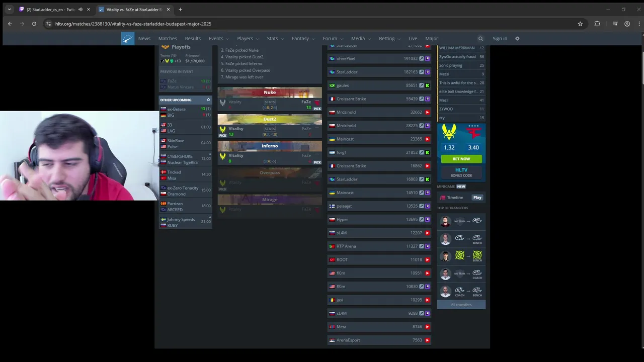The height and width of the screenshot is (362, 644).
Task: Expand the Players dropdown menu
Action: [x=248, y=39]
